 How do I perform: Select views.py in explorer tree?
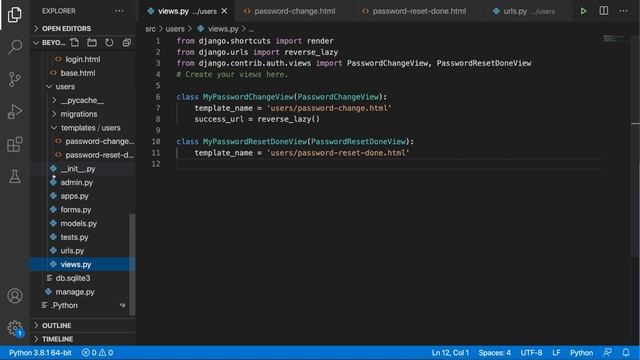[x=82, y=264]
